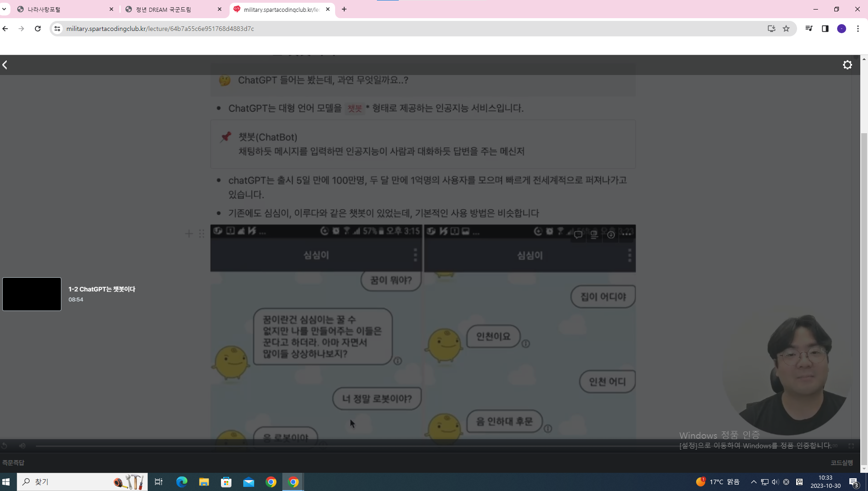Reload the current page
The width and height of the screenshot is (868, 491).
(x=38, y=29)
